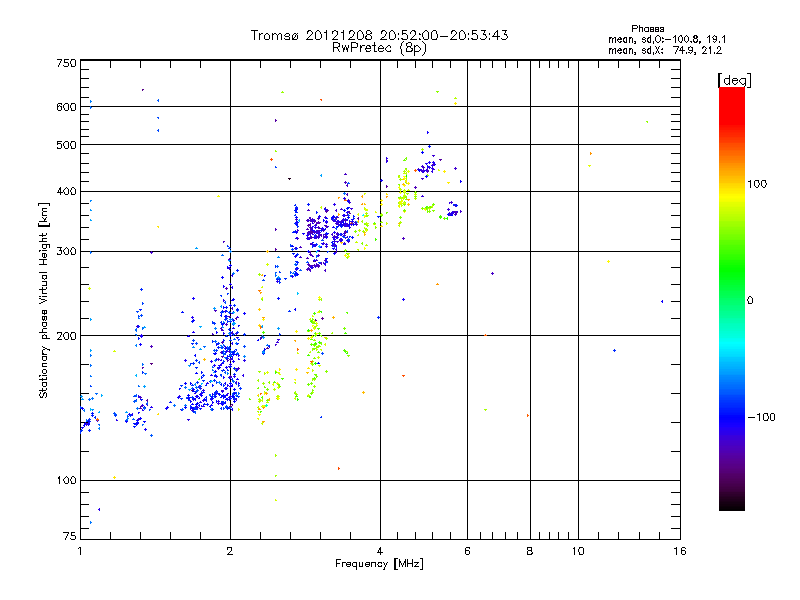Click the colorbar tick label '-100'
800x600 pixels.
(761, 417)
